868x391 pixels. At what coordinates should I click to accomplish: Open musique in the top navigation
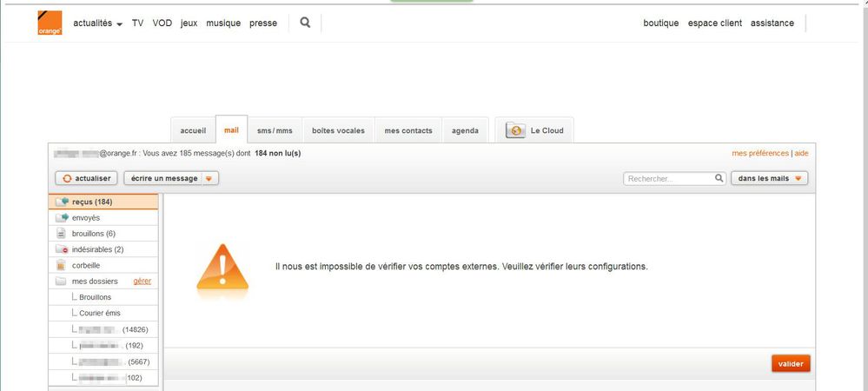click(223, 23)
